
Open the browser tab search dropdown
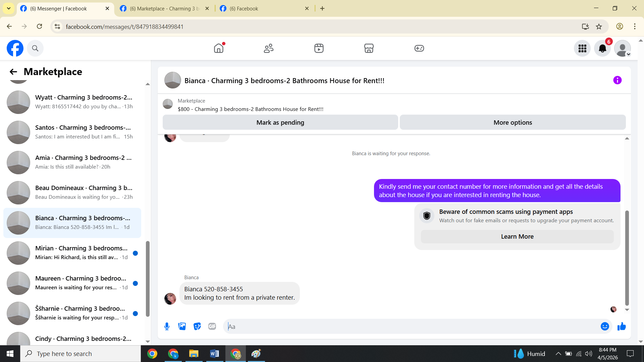pos(9,8)
